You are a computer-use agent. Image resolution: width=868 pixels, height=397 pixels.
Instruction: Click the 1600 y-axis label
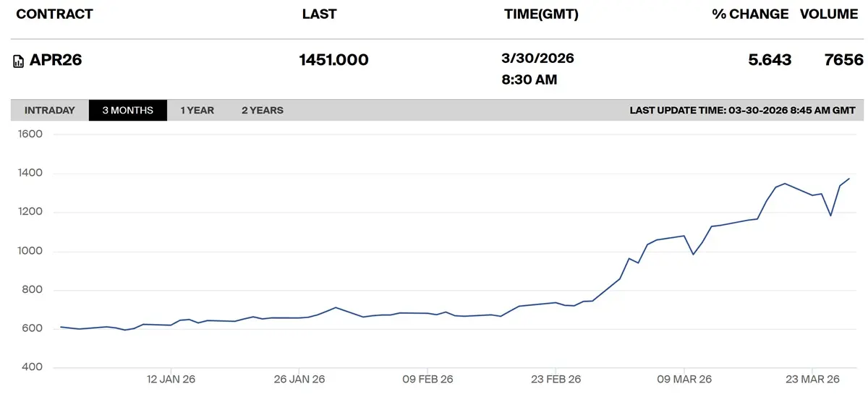tap(30, 135)
